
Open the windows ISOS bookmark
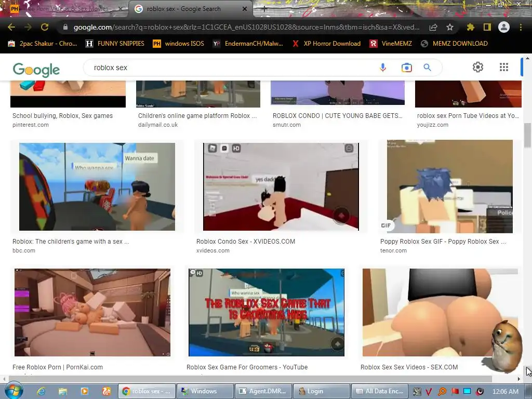pyautogui.click(x=179, y=44)
